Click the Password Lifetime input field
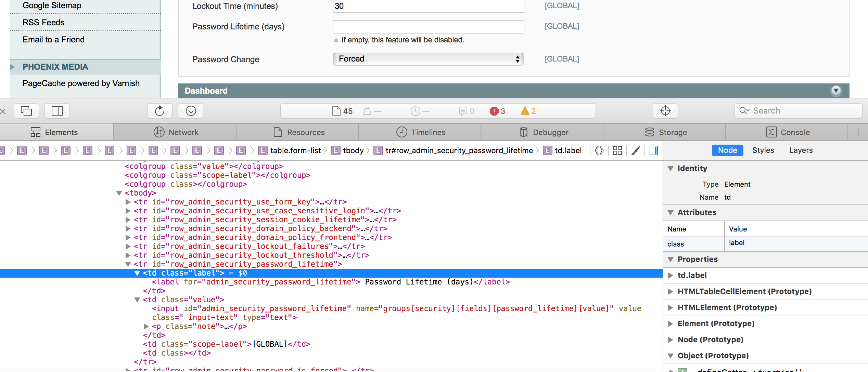Viewport: 868px width, 372px height. point(428,27)
